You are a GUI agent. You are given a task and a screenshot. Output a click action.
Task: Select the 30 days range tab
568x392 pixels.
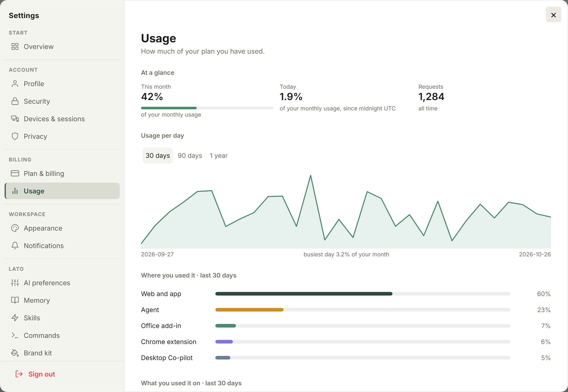point(158,156)
